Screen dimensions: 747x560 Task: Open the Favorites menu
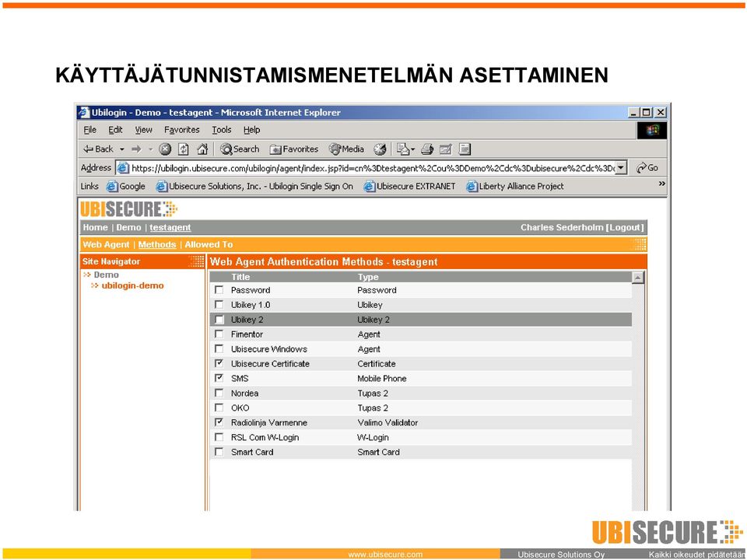point(181,130)
